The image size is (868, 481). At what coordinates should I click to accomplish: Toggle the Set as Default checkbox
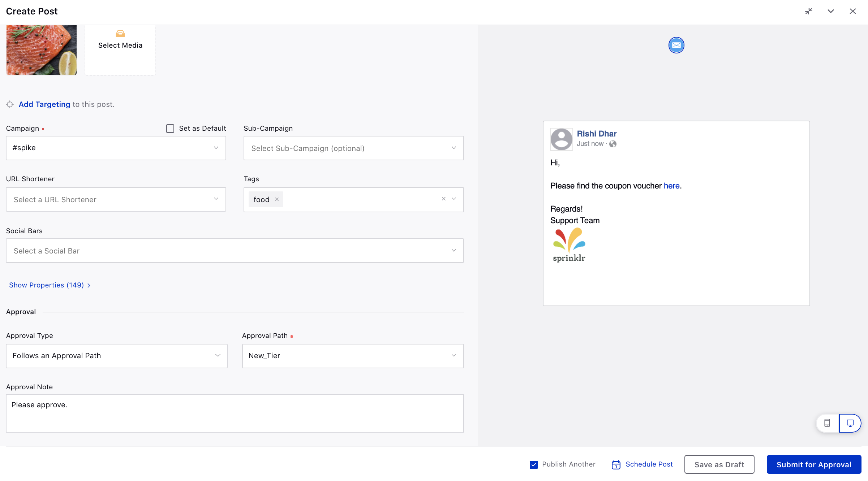tap(170, 128)
